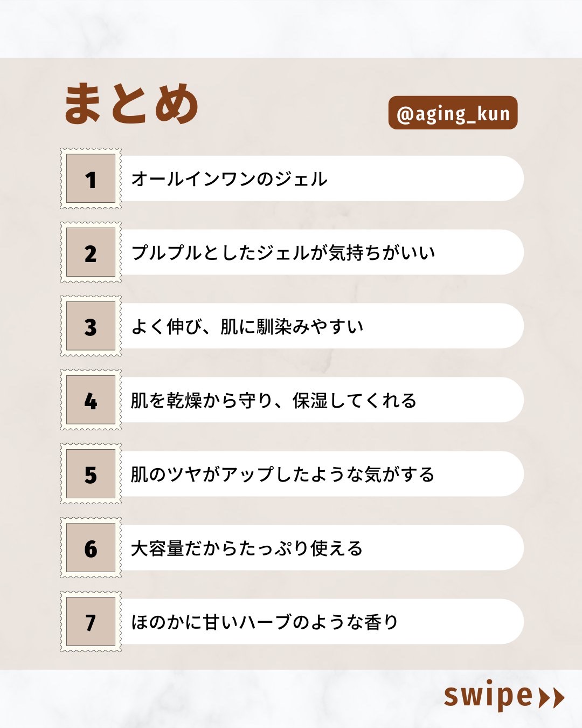The height and width of the screenshot is (728, 582).
Task: Click the number 7 stamp icon
Action: pyautogui.click(x=91, y=622)
